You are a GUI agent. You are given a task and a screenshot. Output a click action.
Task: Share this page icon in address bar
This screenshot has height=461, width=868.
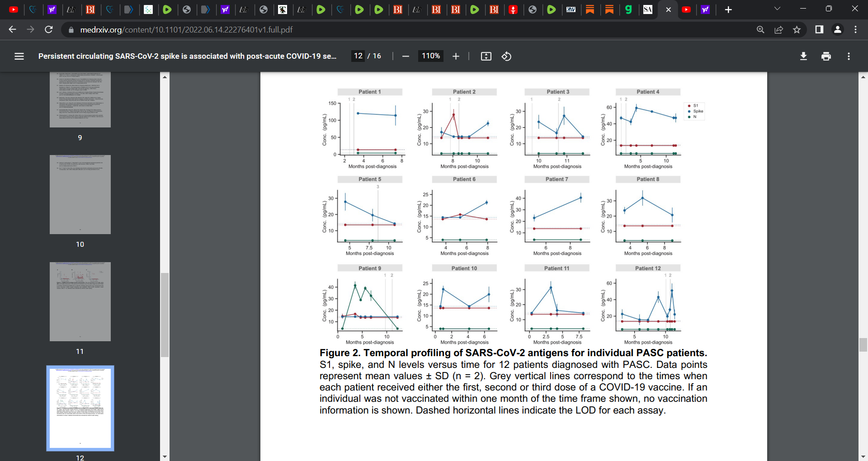pyautogui.click(x=778, y=29)
